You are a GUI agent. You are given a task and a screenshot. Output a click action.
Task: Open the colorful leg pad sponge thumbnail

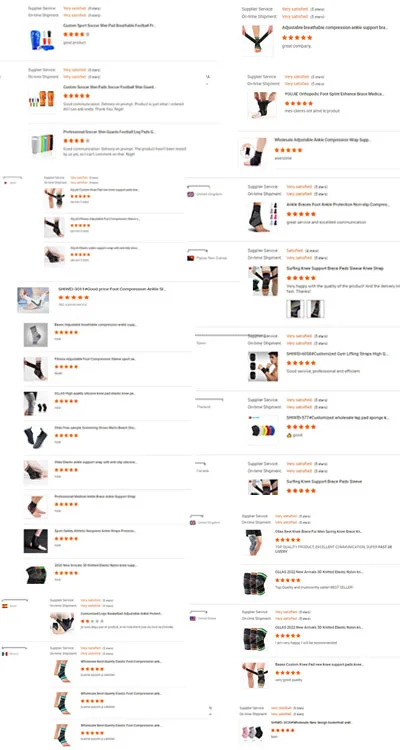coord(263,430)
